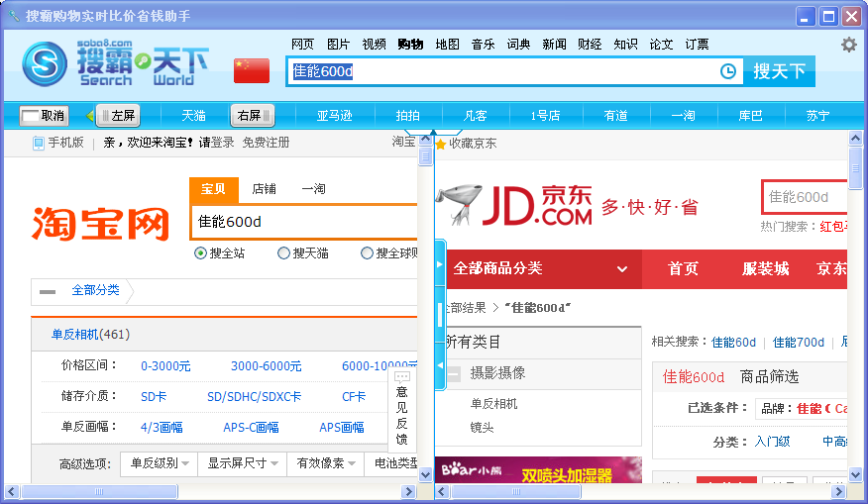Click the Soba8 Search World logo
This screenshot has height=504, width=868.
tap(115, 63)
